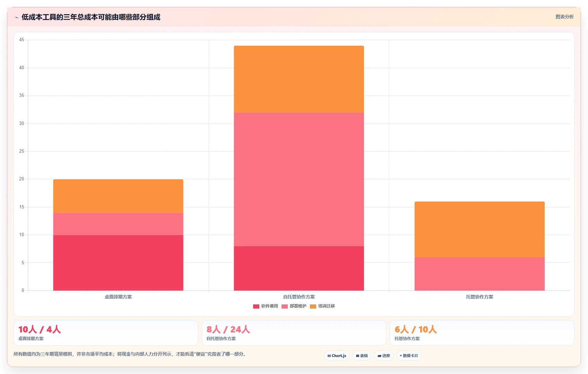The height and width of the screenshot is (374, 588).
Task: Select the Chart.js tag
Action: tap(337, 356)
